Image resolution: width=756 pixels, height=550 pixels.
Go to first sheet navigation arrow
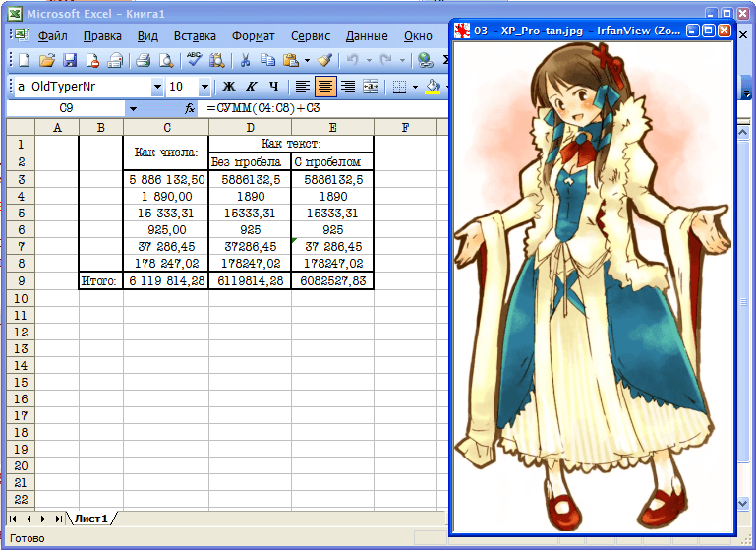pos(13,519)
